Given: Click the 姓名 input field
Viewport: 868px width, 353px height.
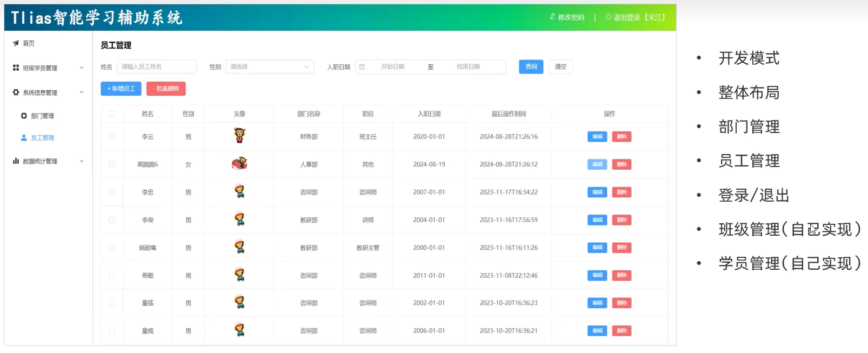Looking at the screenshot, I should click(157, 67).
